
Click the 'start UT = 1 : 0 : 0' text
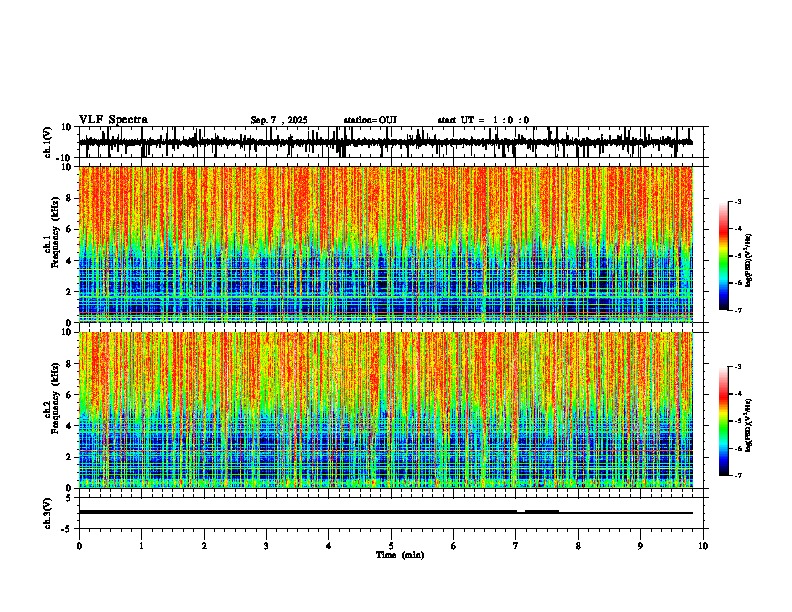click(x=483, y=120)
